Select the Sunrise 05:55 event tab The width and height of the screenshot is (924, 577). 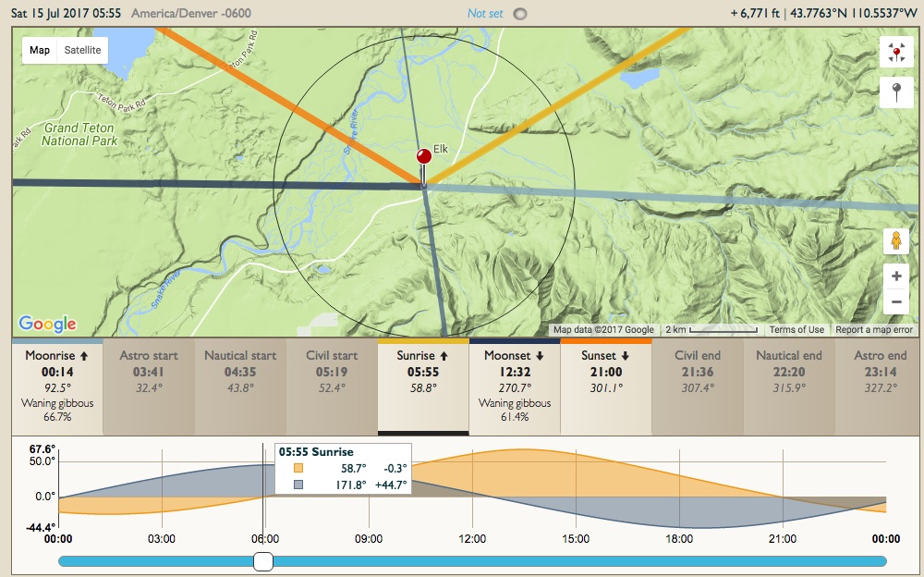423,386
